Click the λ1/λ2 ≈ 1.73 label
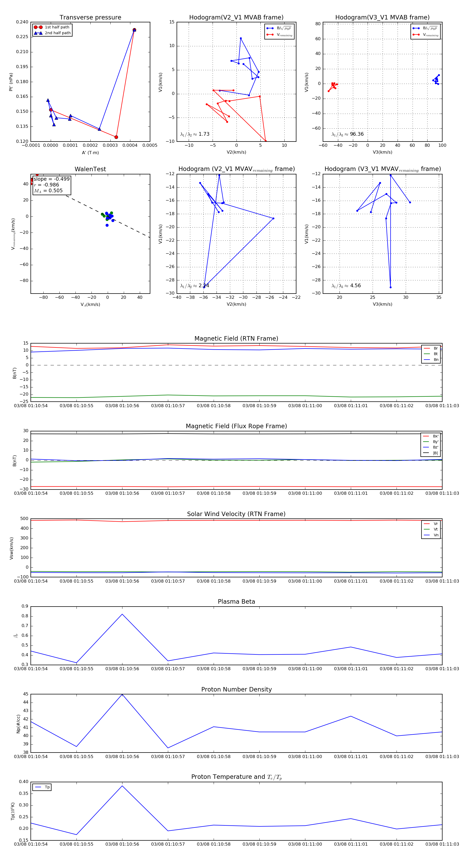This screenshot has width=473, height=868. coord(194,134)
